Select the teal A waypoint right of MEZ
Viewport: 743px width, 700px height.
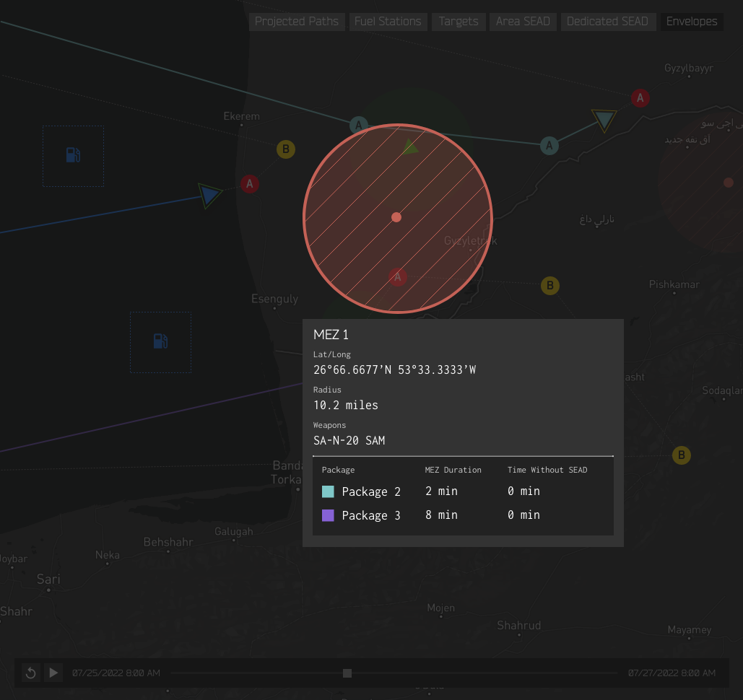[x=549, y=145]
